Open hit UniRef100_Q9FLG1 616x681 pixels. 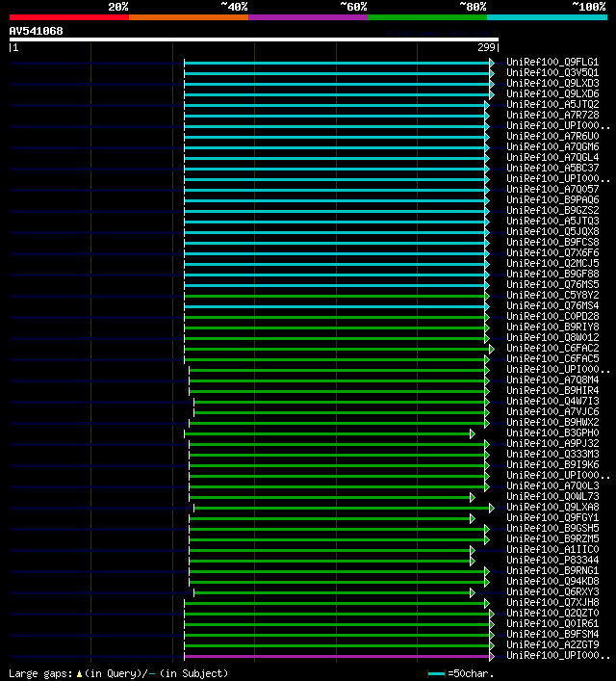click(552, 62)
